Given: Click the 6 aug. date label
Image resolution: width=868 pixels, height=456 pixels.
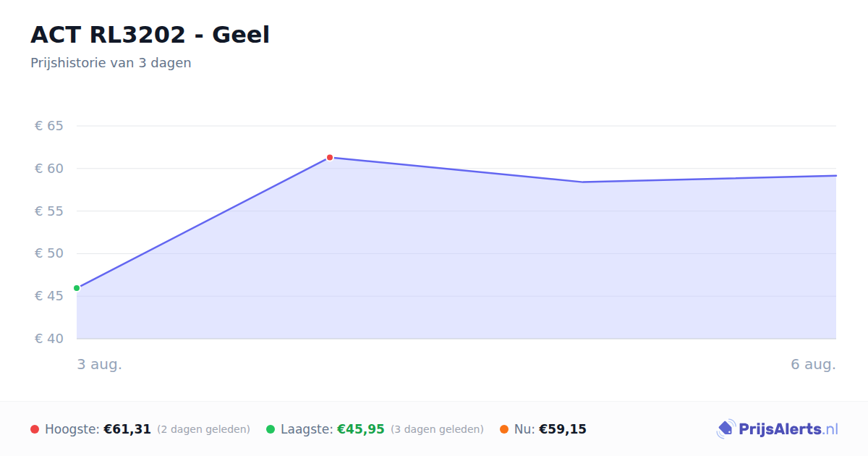Looking at the screenshot, I should tap(813, 364).
